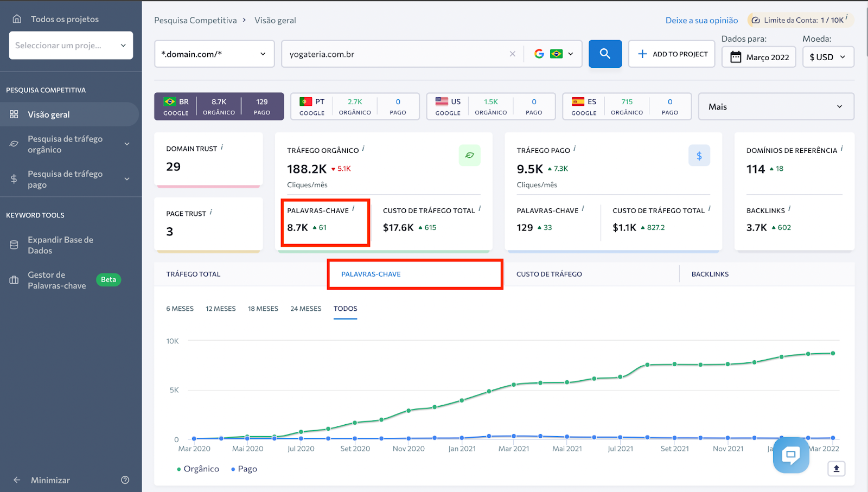Toggle the Orgânico legend series
The width and height of the screenshot is (868, 492).
(198, 469)
